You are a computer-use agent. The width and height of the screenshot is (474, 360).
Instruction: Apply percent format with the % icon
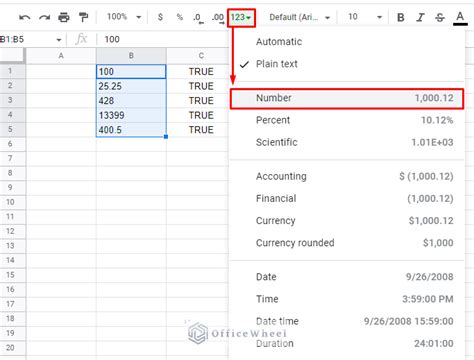pyautogui.click(x=180, y=17)
